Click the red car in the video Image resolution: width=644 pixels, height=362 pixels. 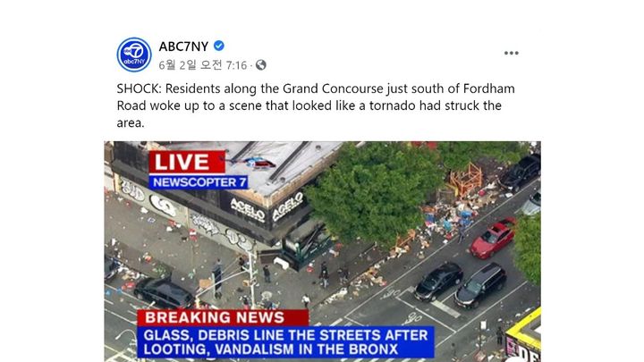[493, 238]
